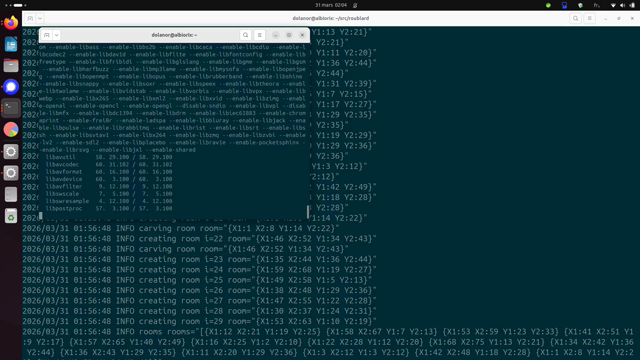640x360 pixels.
Task: Open hamburger menu of the roublard terminal window
Action: click(x=589, y=18)
